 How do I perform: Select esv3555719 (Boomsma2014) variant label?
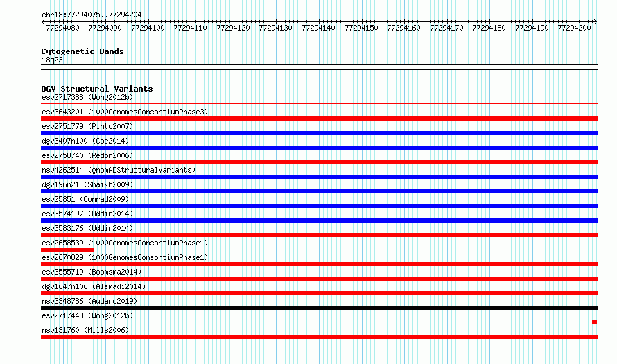pos(92,272)
